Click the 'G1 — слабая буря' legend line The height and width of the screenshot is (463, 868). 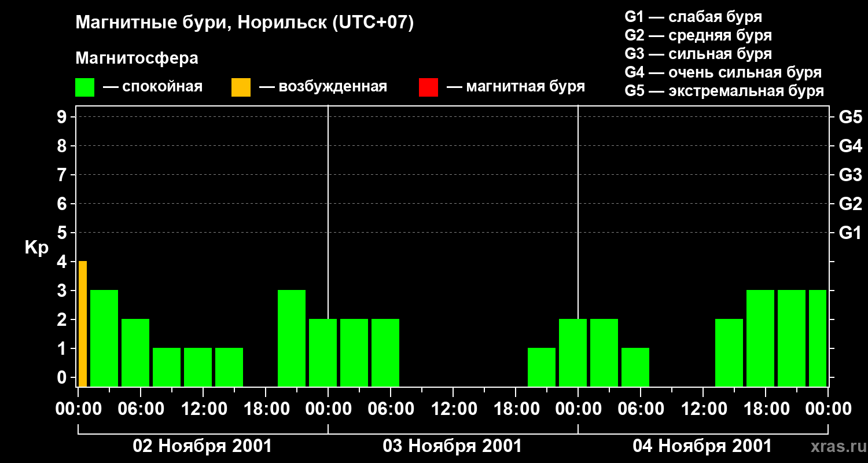pyautogui.click(x=693, y=17)
